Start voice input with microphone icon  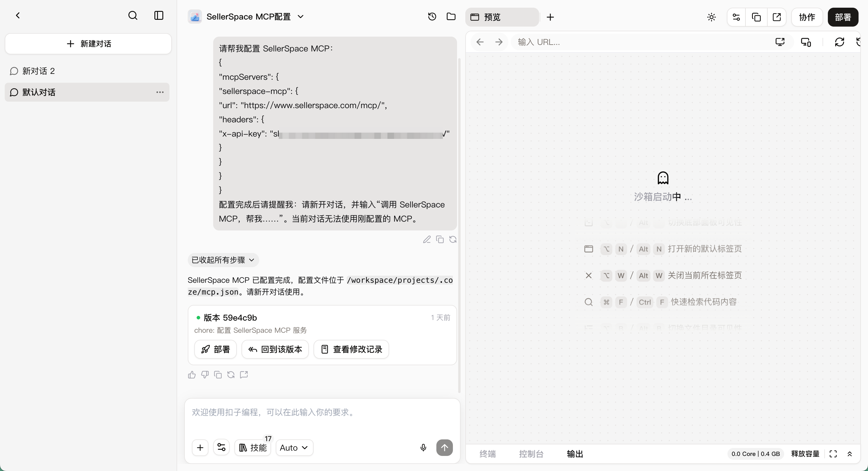pos(423,448)
